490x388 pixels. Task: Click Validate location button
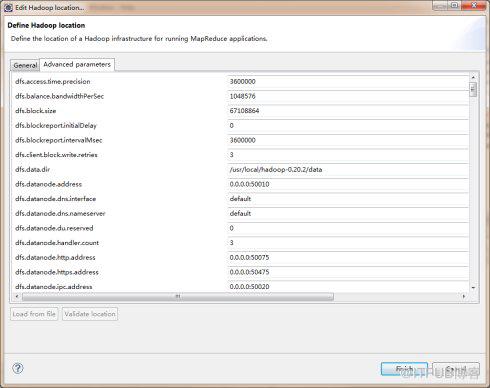(90, 314)
